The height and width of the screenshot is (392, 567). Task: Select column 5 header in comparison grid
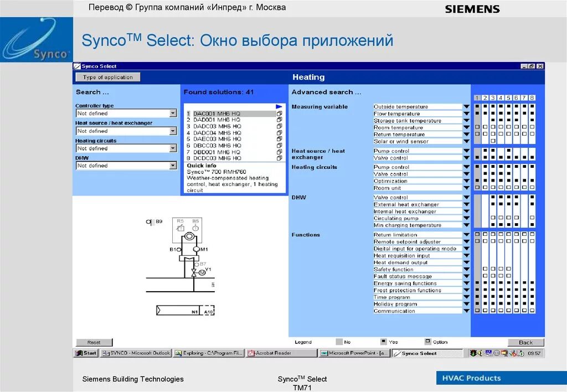(508, 98)
